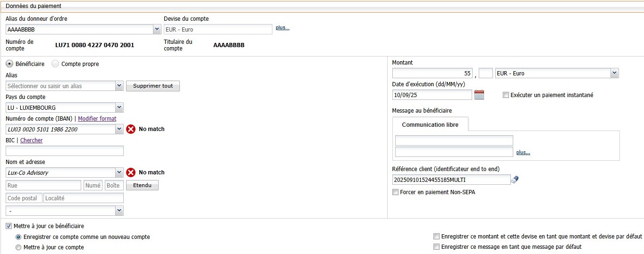Select the 'Compte propre' radio button
Image resolution: width=644 pixels, height=254 pixels.
[55, 64]
